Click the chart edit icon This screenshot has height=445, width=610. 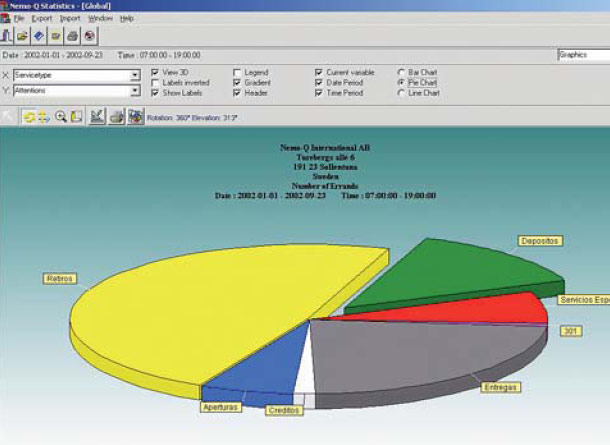click(97, 116)
